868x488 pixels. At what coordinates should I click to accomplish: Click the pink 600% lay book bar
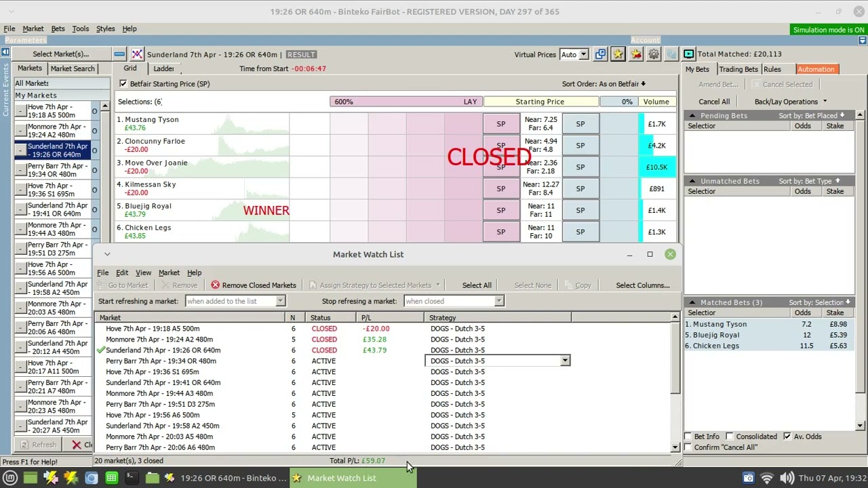pos(406,102)
